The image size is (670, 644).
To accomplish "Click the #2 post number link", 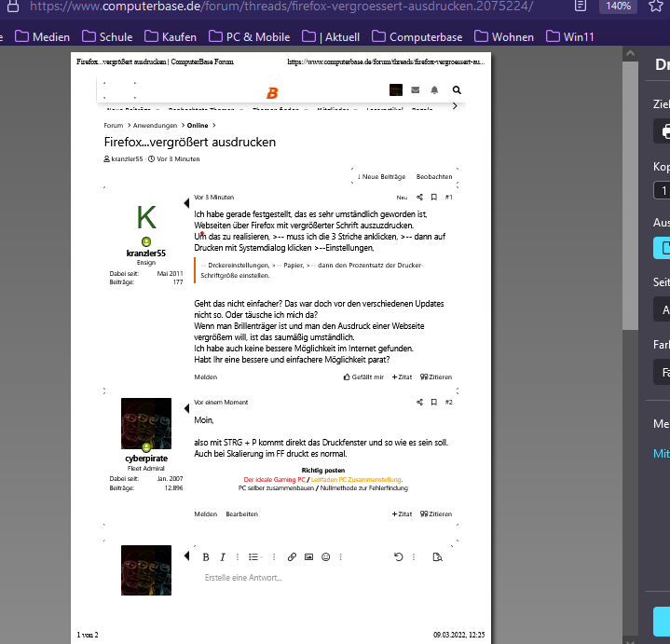I will [448, 402].
